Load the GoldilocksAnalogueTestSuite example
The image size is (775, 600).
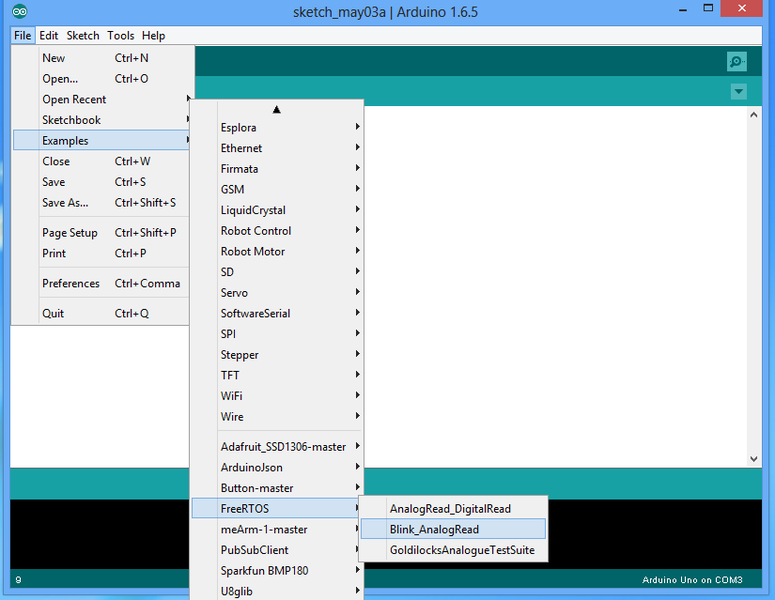[x=453, y=550]
